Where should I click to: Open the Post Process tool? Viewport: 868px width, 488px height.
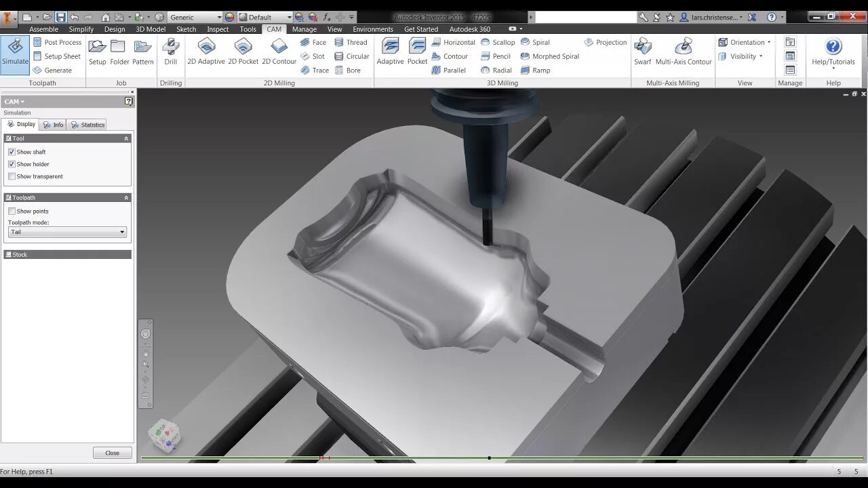point(57,42)
